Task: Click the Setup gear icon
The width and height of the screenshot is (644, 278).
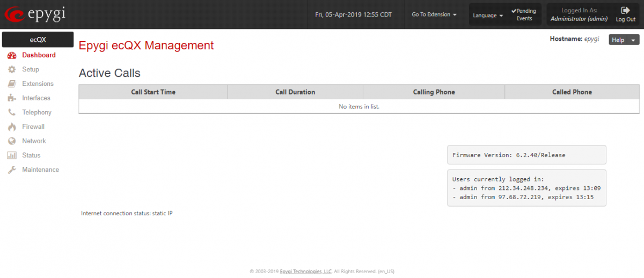Action: coord(12,70)
